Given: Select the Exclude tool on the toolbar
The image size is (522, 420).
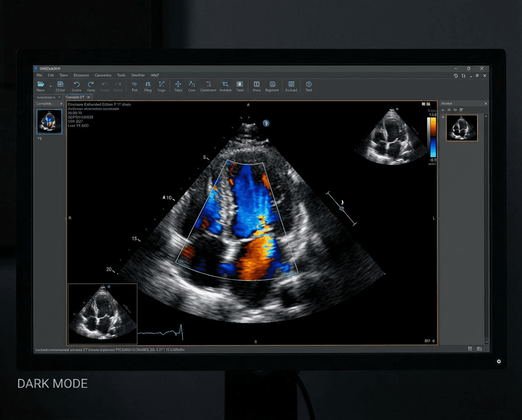Looking at the screenshot, I should 291,85.
